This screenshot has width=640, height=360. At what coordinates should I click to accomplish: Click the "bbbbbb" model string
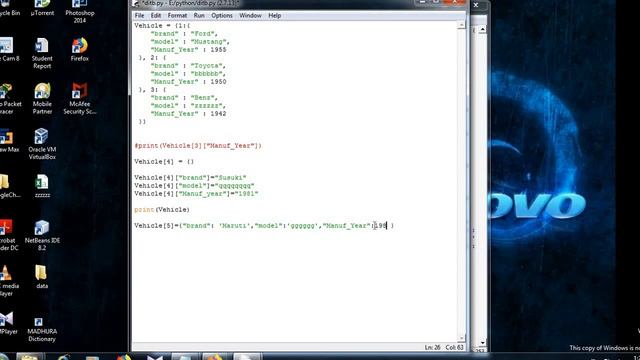click(208, 74)
